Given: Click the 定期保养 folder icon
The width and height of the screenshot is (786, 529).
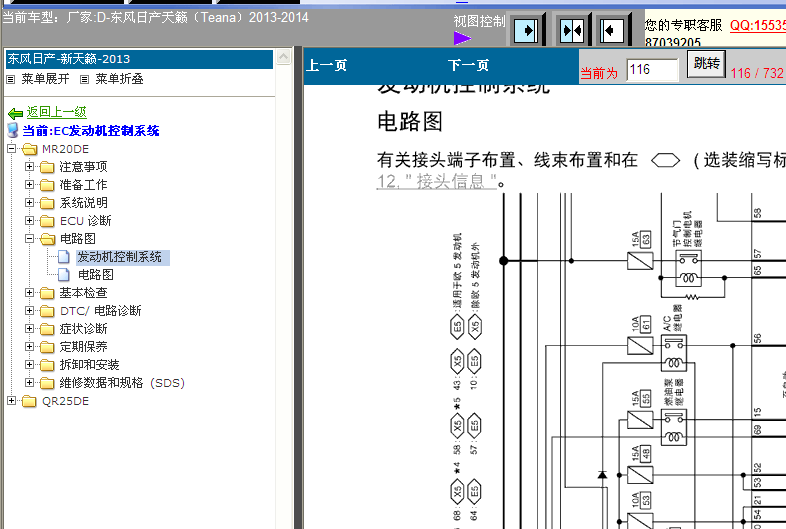Looking at the screenshot, I should 47,347.
